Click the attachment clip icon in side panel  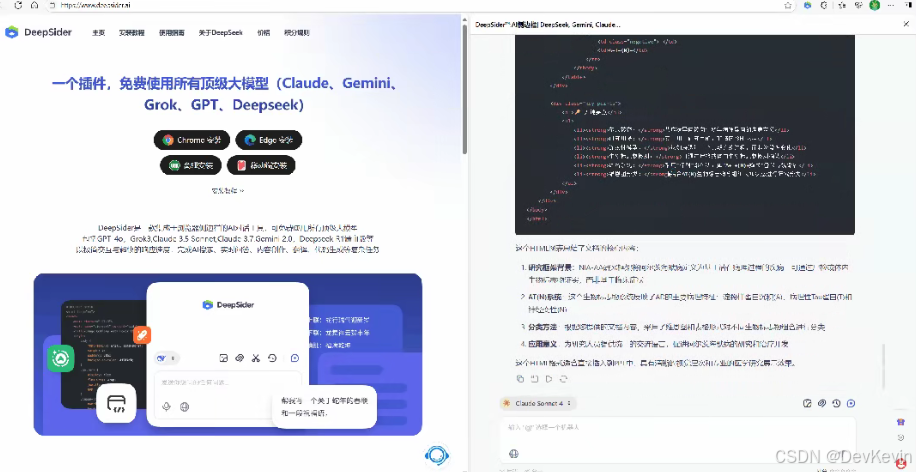tap(822, 403)
